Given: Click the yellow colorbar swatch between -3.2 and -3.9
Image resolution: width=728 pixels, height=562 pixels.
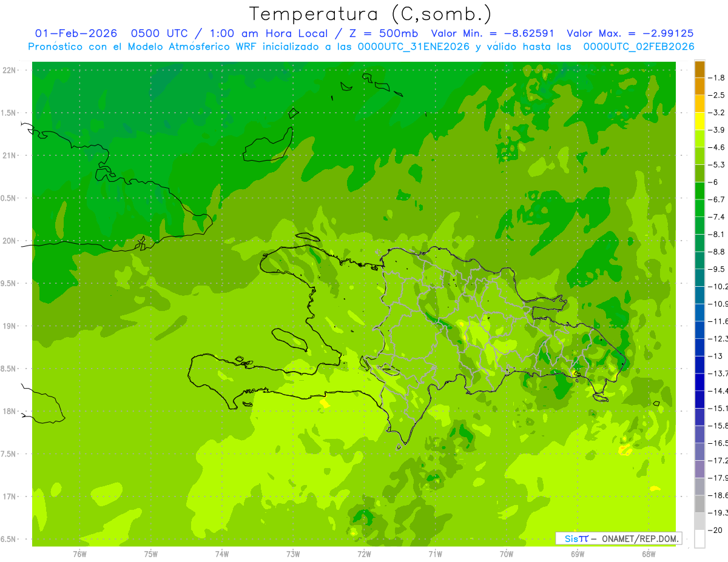Looking at the screenshot, I should click(699, 121).
